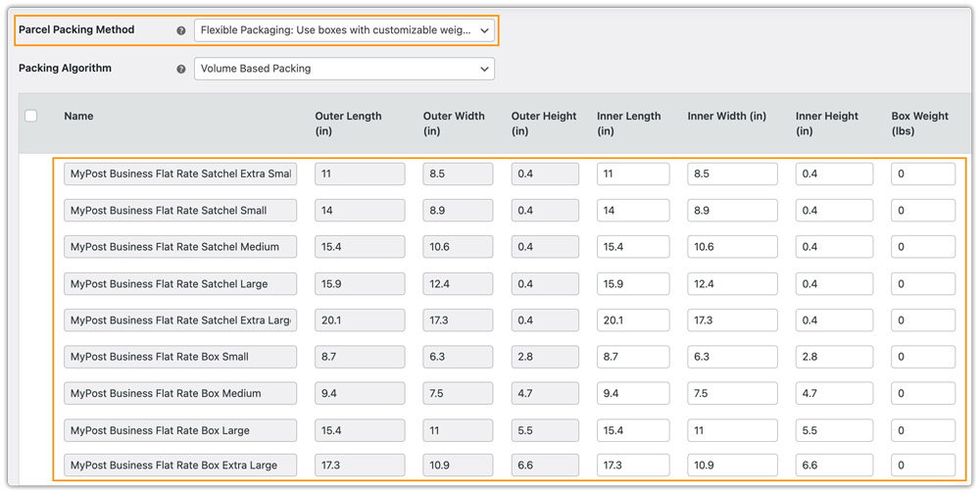Image resolution: width=980 pixels, height=492 pixels.
Task: Click outer width 12.4 of Satchel Large
Action: [x=458, y=284]
